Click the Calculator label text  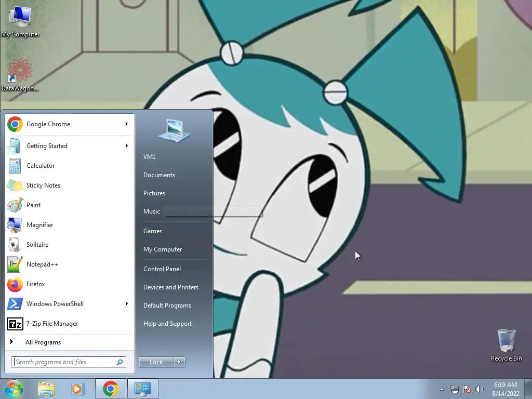click(41, 166)
